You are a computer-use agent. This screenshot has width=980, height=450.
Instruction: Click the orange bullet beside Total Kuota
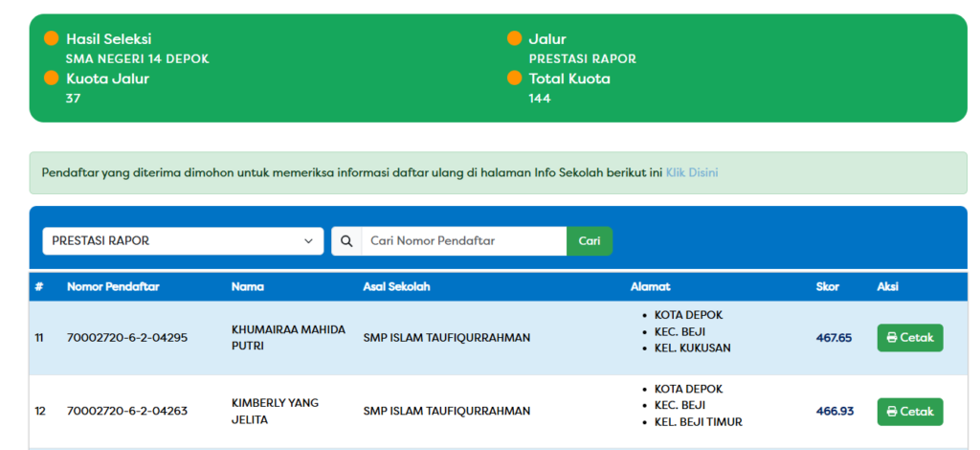514,79
